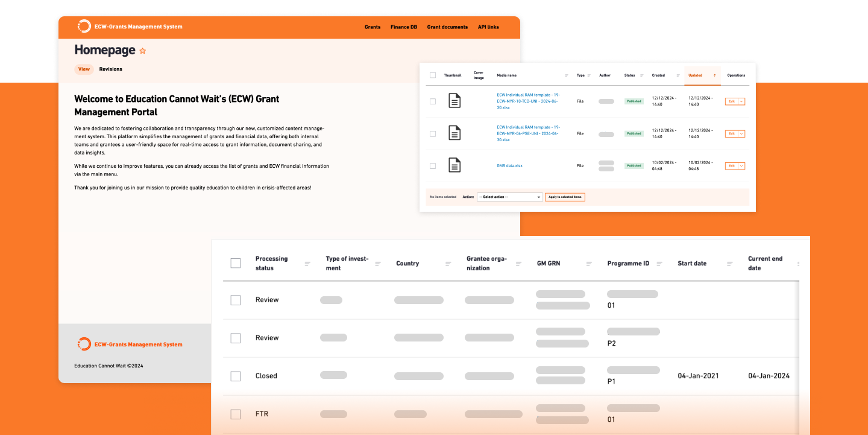
Task: Click the sort icon next to Type of investment
Action: coord(378,264)
